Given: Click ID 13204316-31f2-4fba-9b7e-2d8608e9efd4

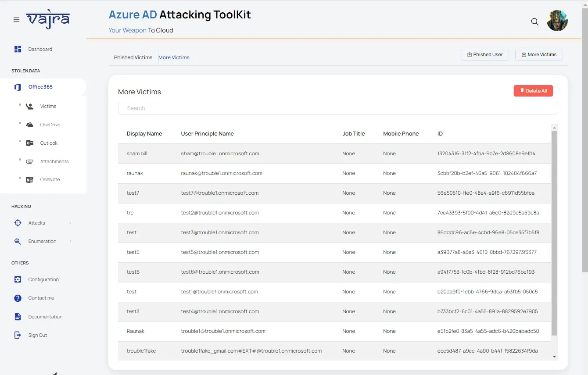Looking at the screenshot, I should [x=486, y=154].
